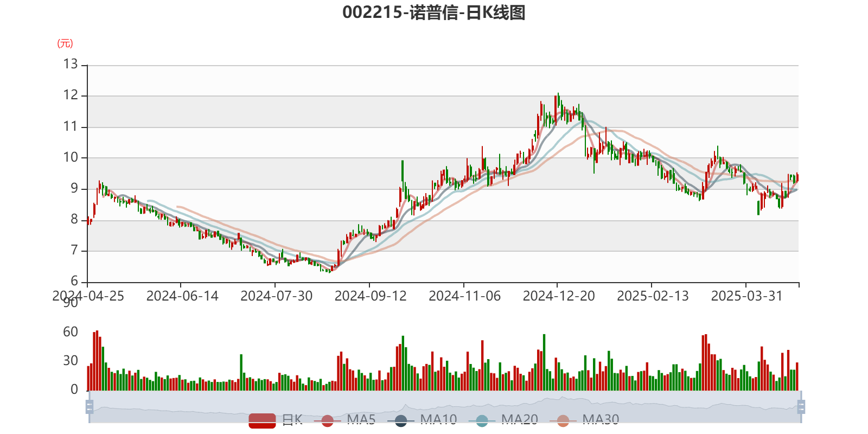Click the 2024-06-14 x-axis date
Viewport: 868px width, 434px height.
pyautogui.click(x=182, y=296)
